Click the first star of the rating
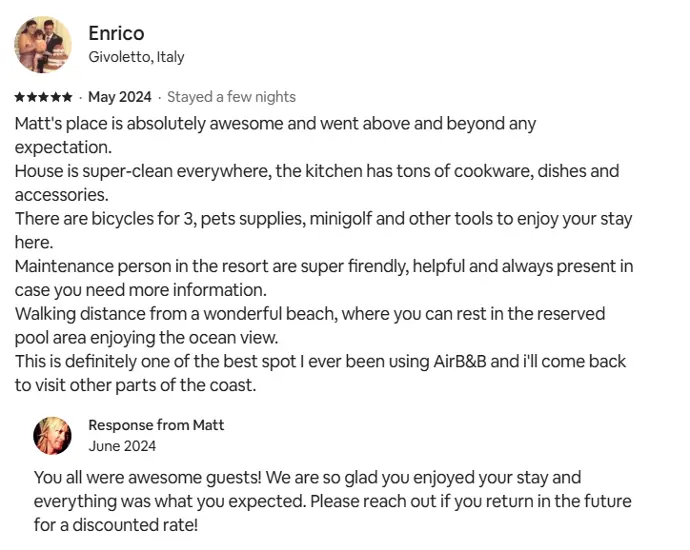The width and height of the screenshot is (690, 550). coord(19,97)
